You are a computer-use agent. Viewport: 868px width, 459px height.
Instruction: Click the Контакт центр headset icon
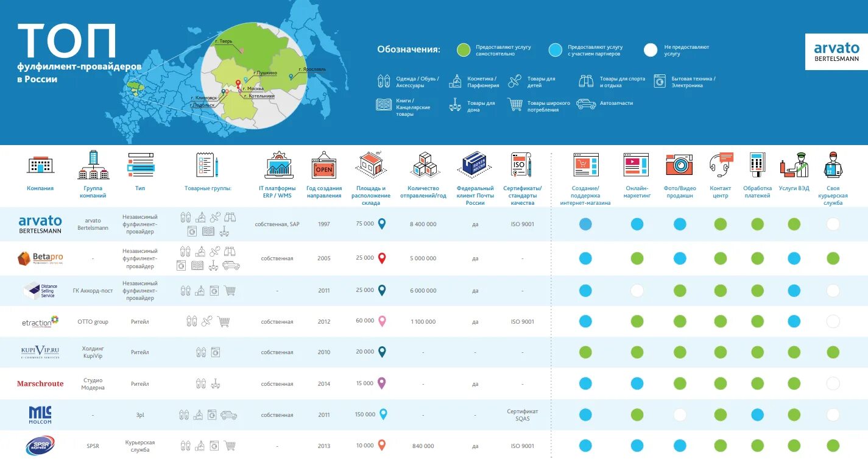click(721, 165)
